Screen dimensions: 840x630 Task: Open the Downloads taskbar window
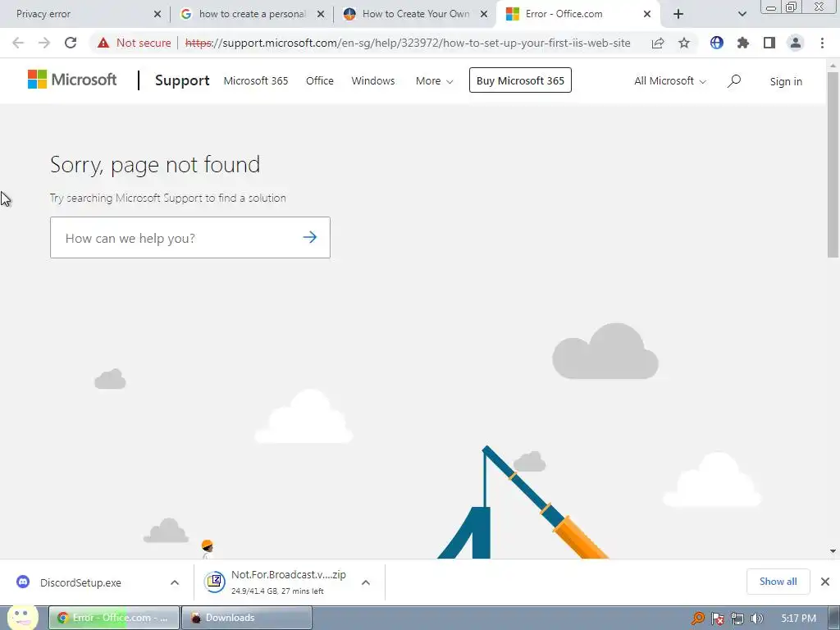[247, 618]
